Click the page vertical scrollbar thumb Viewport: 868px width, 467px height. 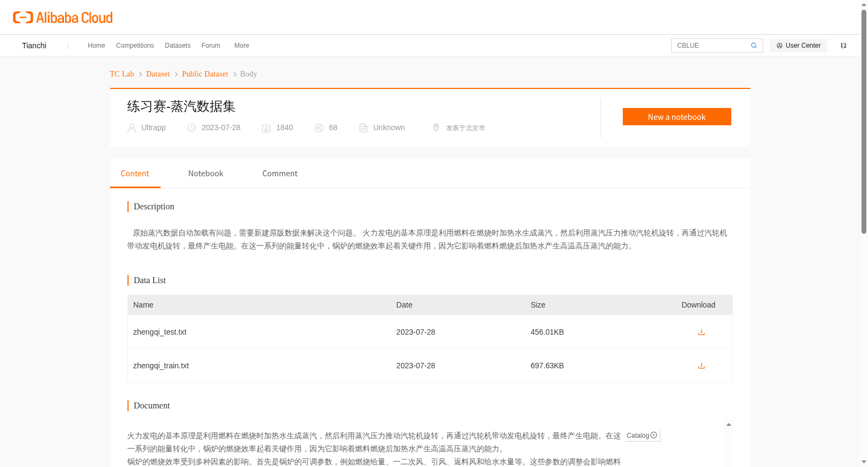coord(864,121)
